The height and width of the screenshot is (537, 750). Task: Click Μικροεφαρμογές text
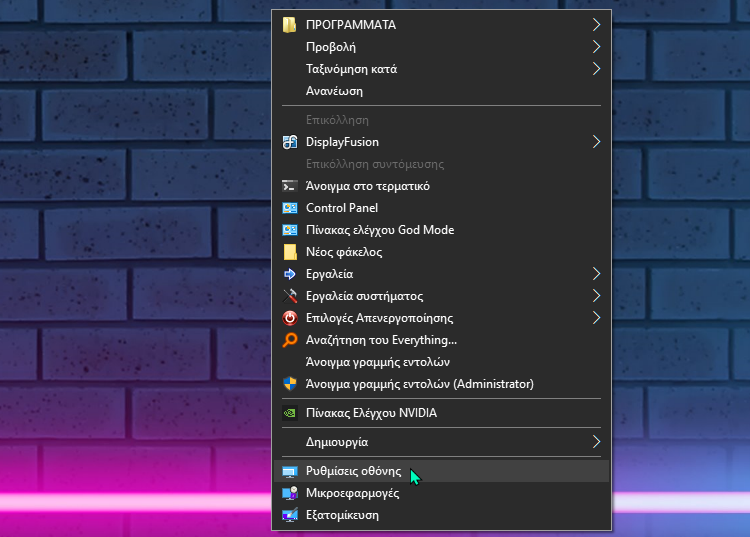coord(353,493)
